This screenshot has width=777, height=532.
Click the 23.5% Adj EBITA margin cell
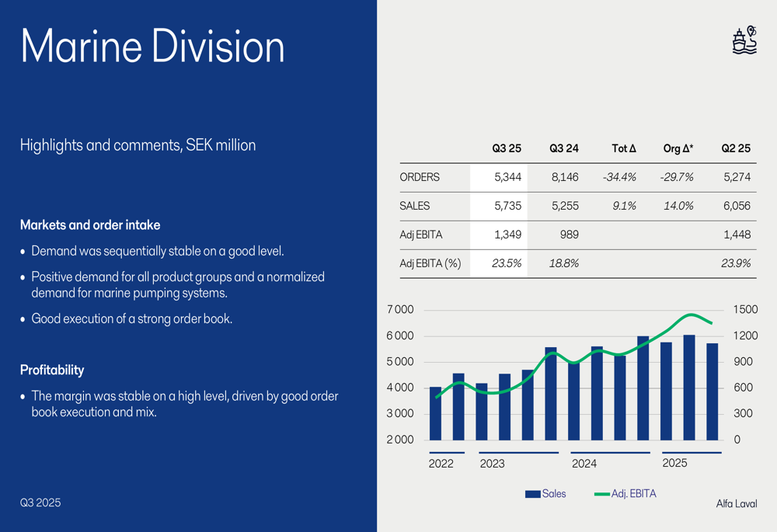[x=507, y=263]
